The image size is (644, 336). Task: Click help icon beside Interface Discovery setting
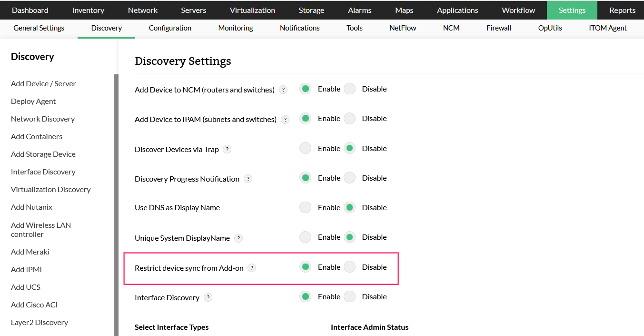pos(208,297)
